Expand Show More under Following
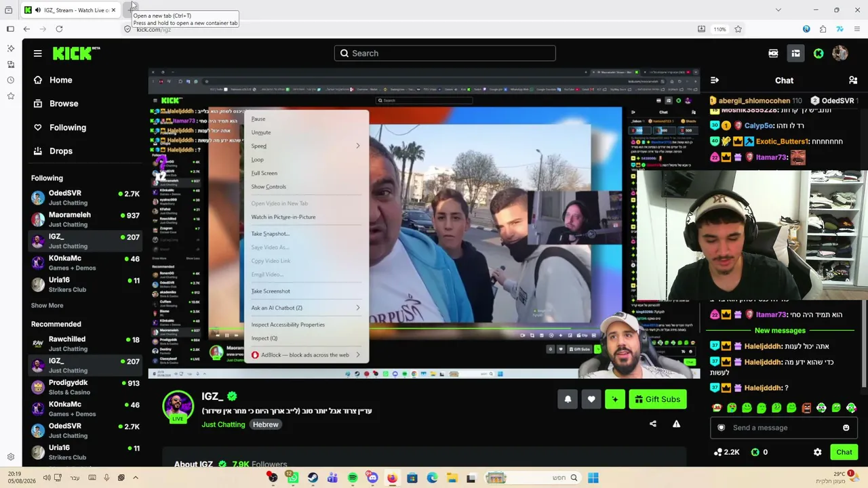 click(47, 306)
